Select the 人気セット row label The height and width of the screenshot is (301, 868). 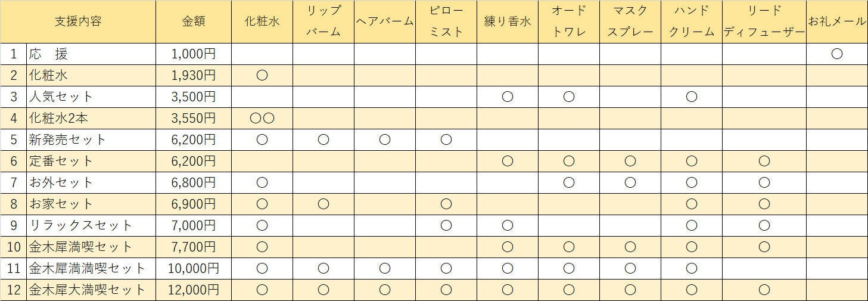pyautogui.click(x=61, y=97)
